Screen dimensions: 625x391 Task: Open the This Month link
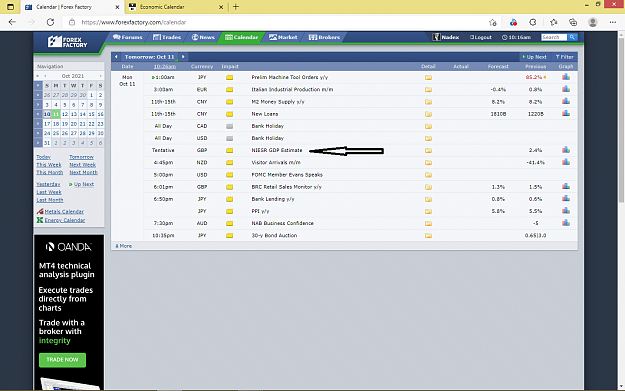49,172
